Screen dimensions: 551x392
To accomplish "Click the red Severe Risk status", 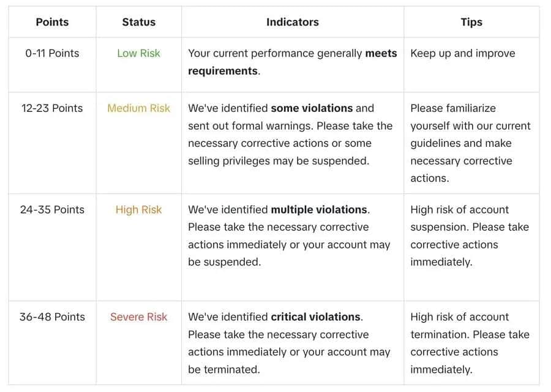I will coord(138,317).
